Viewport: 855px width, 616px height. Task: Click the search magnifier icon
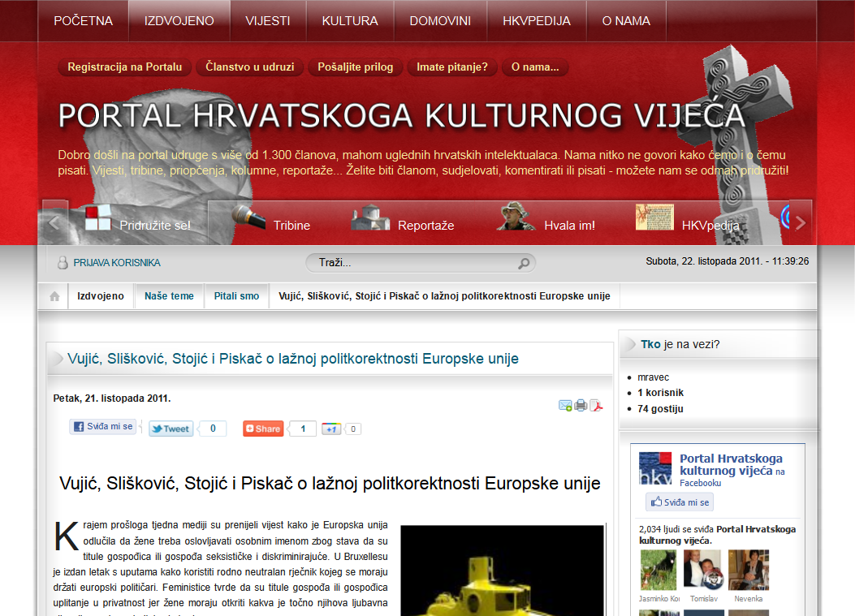click(524, 263)
